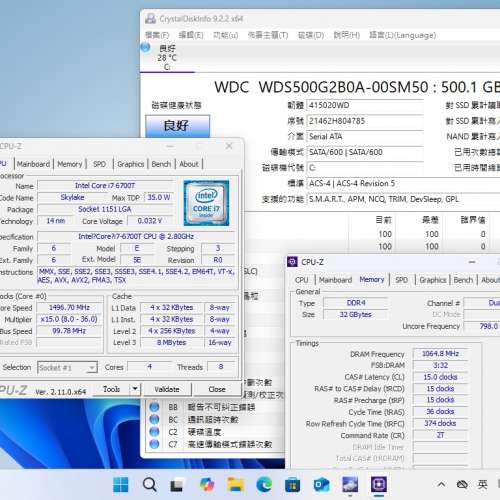Click disk C: blue health indicator
Screen dimensions: 500x500
click(145, 48)
